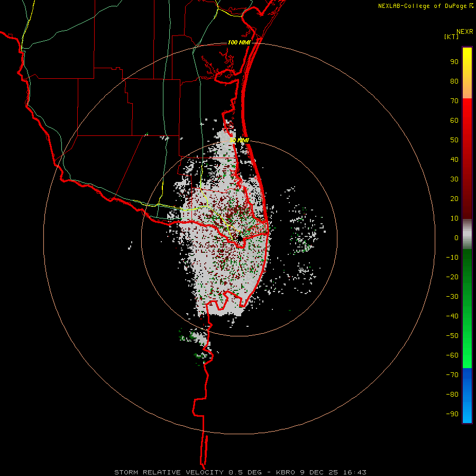Click the -10 value on velocity scale
Screen dimensions: 476x476
click(x=452, y=258)
